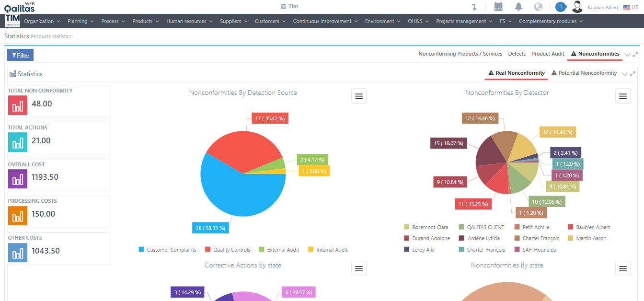Open the Products statistics breadcrumb link
Screen dimensions: 644x301
click(51, 36)
